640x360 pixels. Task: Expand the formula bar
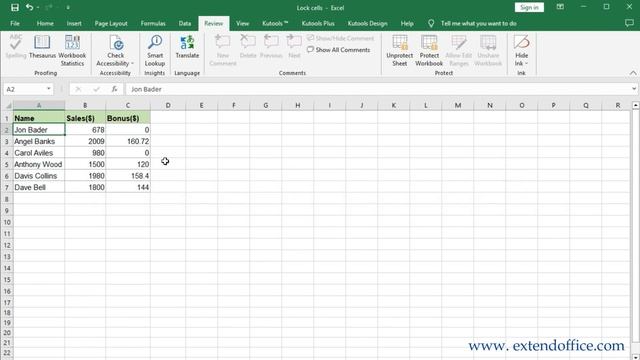pos(633,89)
